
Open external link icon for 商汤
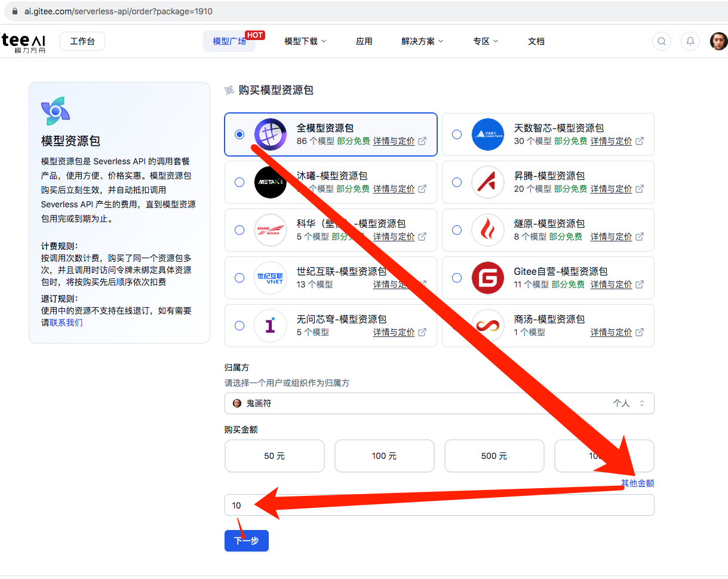click(x=640, y=332)
